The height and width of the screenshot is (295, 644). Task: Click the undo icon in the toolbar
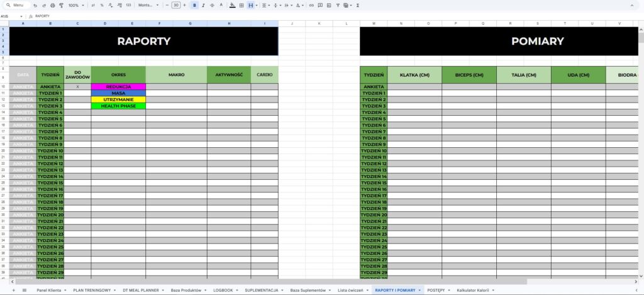[x=35, y=5]
